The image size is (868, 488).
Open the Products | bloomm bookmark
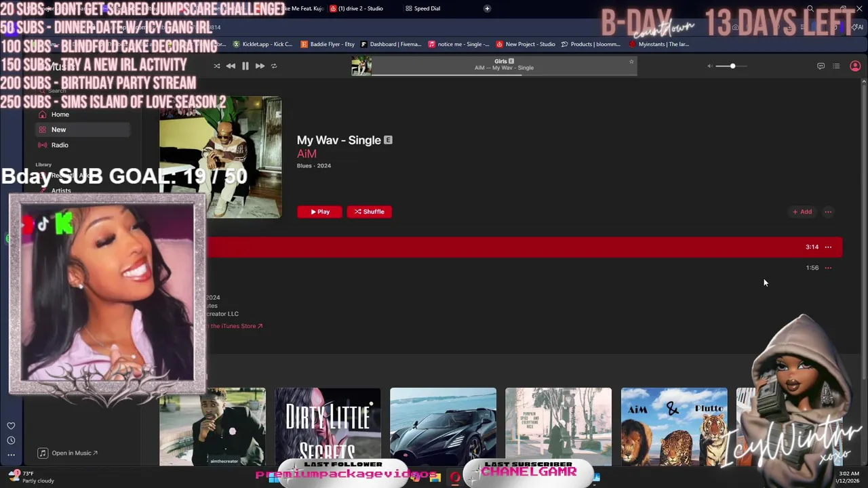(591, 44)
